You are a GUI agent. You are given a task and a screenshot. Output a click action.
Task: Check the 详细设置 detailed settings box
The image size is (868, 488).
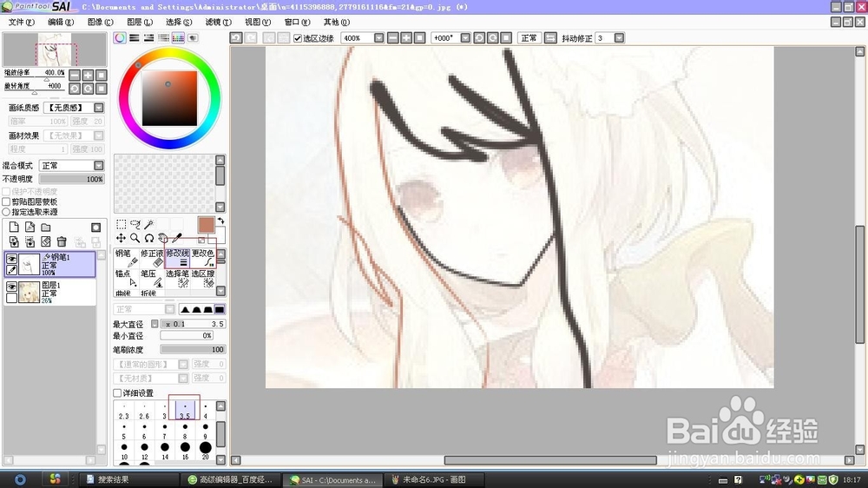pos(117,392)
